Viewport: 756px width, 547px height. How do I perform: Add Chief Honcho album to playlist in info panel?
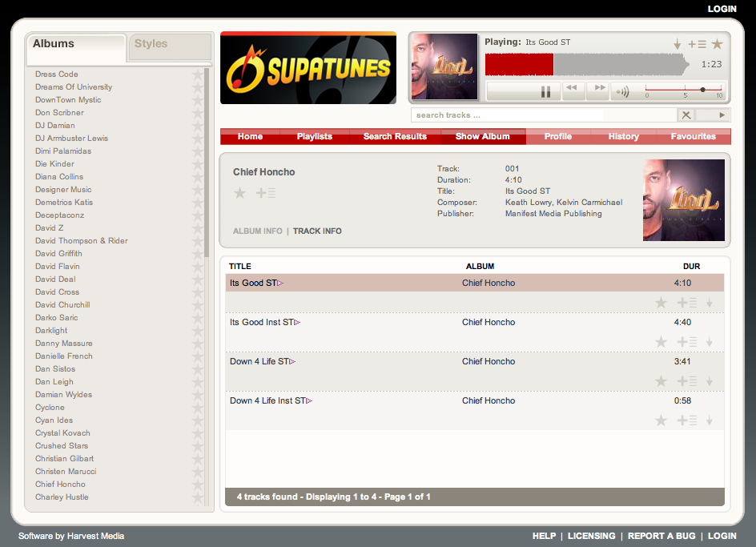[265, 193]
